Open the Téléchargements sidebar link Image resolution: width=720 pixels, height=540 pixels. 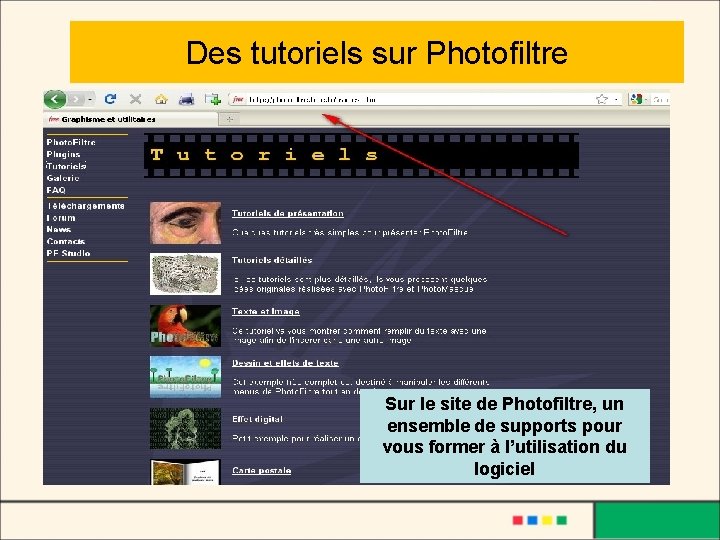tap(85, 206)
